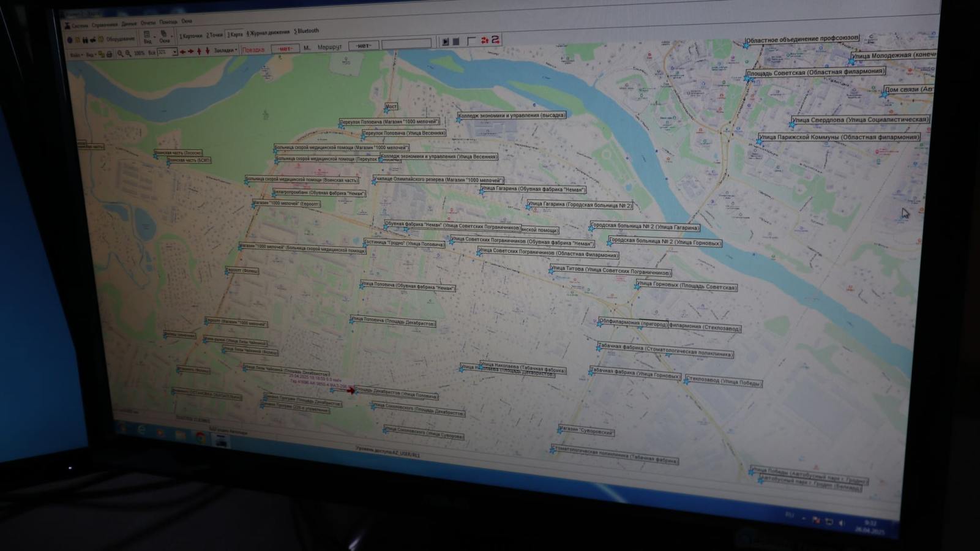Switch to the 1 Карточки tab
This screenshot has width=980, height=551.
click(191, 36)
